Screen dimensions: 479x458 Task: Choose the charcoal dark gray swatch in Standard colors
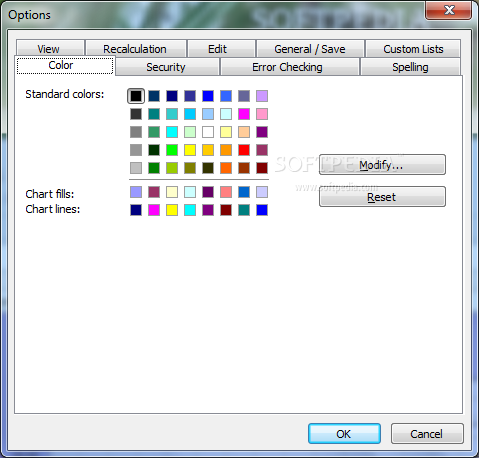[136, 114]
